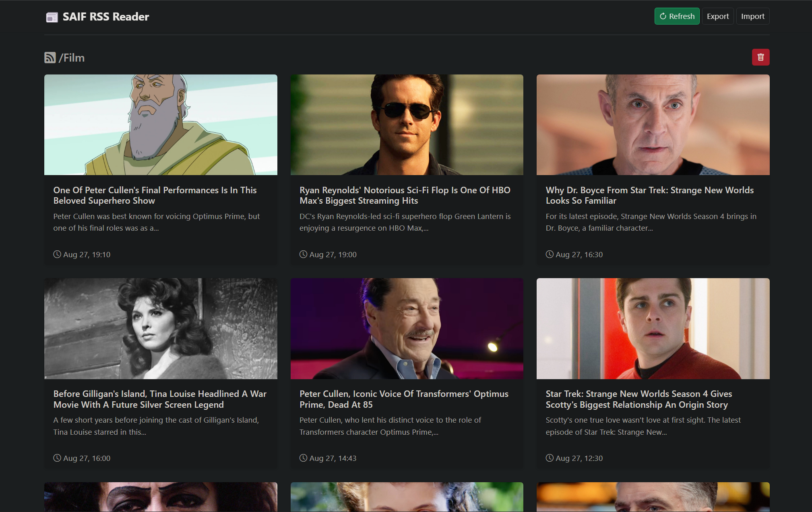
Task: Click the clock icon beside Aug 27, 16:00
Action: (57, 458)
